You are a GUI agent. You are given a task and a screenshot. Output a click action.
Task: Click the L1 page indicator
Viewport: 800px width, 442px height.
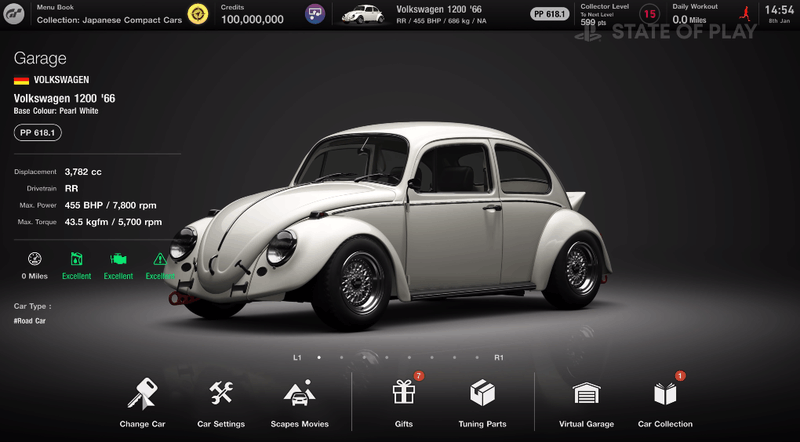coord(297,358)
